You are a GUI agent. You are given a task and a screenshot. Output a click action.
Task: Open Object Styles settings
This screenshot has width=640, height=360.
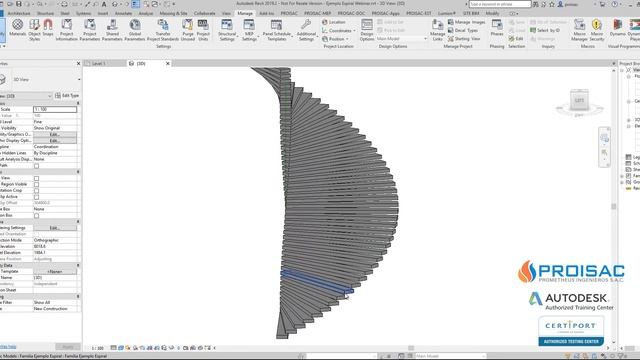coord(35,29)
